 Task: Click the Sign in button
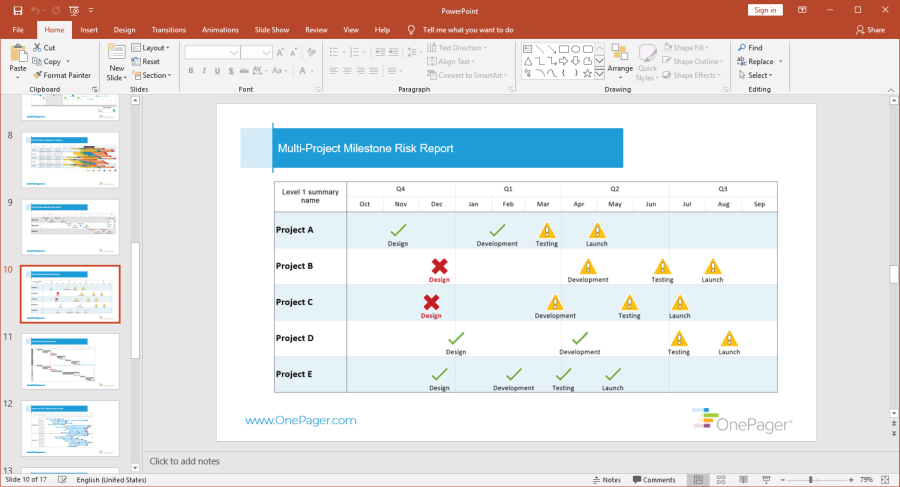point(765,10)
